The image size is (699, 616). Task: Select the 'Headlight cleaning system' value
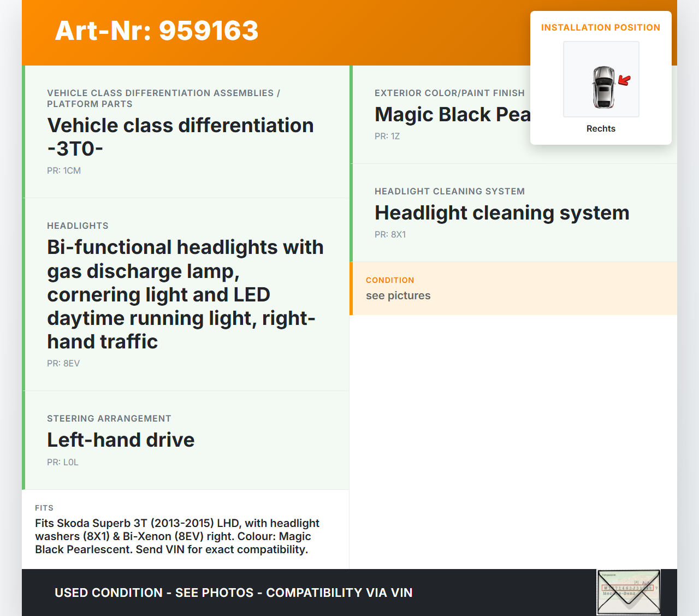pos(501,213)
